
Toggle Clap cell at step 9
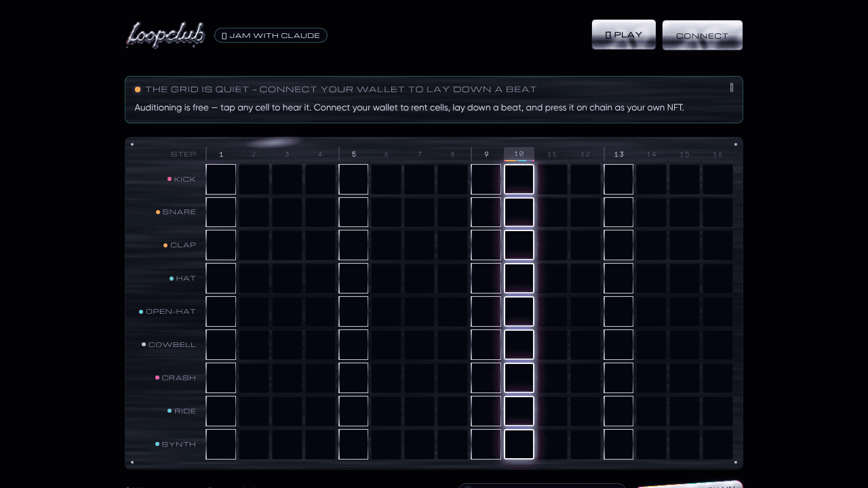486,245
